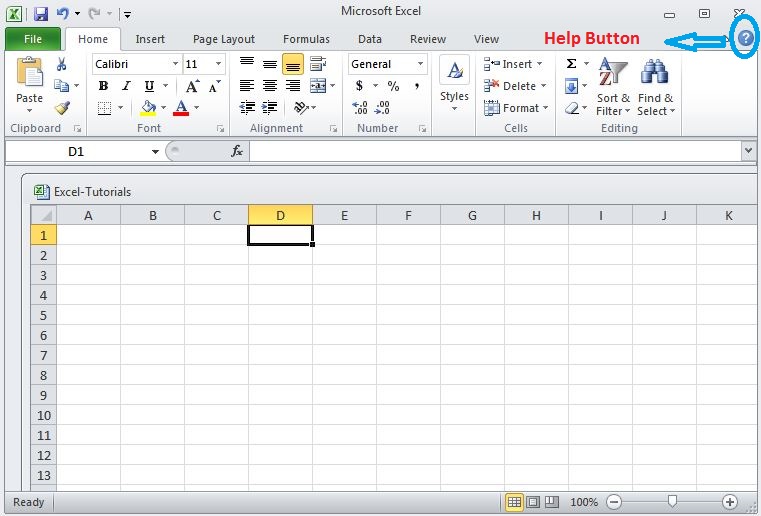761x516 pixels.
Task: Open the font size 11 dropdown
Action: pos(218,64)
